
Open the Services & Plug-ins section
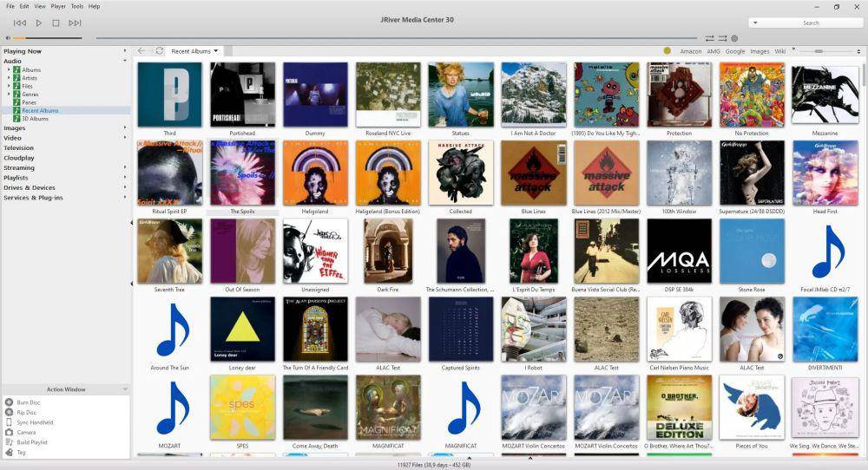tap(33, 198)
